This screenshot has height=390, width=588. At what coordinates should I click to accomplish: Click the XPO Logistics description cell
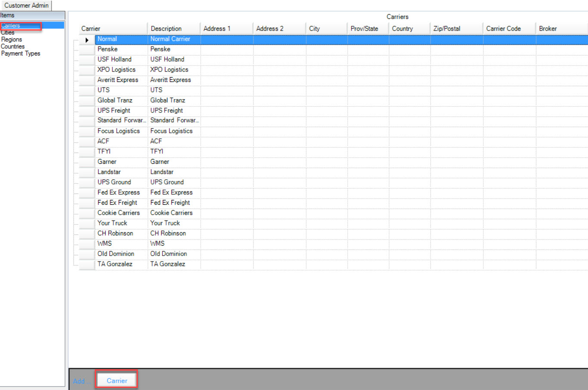tap(174, 70)
